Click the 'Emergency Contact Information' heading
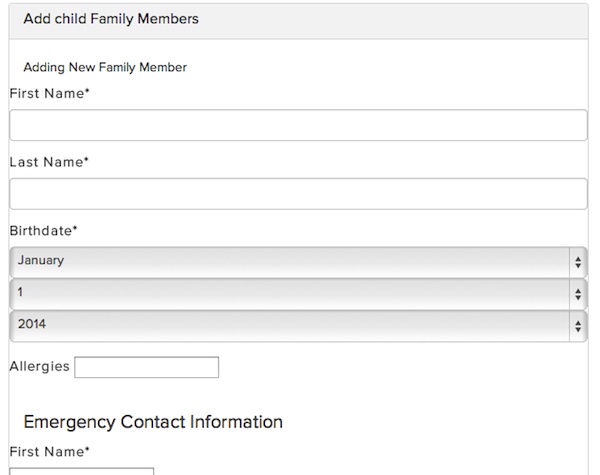600x475 pixels. [x=152, y=422]
